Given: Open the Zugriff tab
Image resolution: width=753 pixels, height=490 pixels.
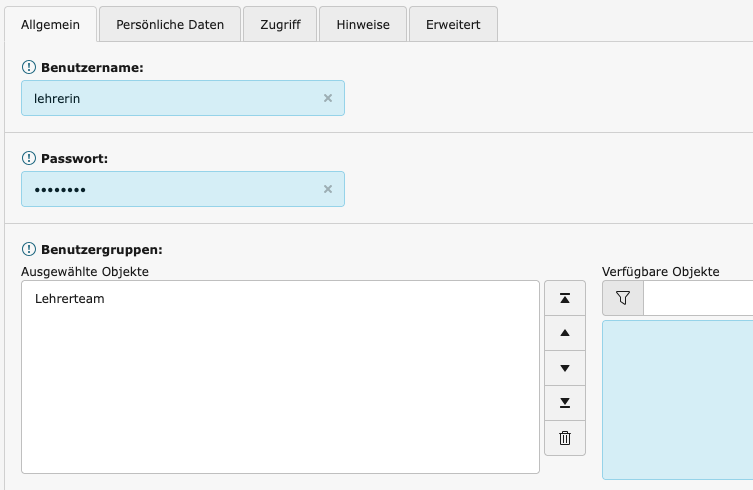Looking at the screenshot, I should pyautogui.click(x=280, y=24).
